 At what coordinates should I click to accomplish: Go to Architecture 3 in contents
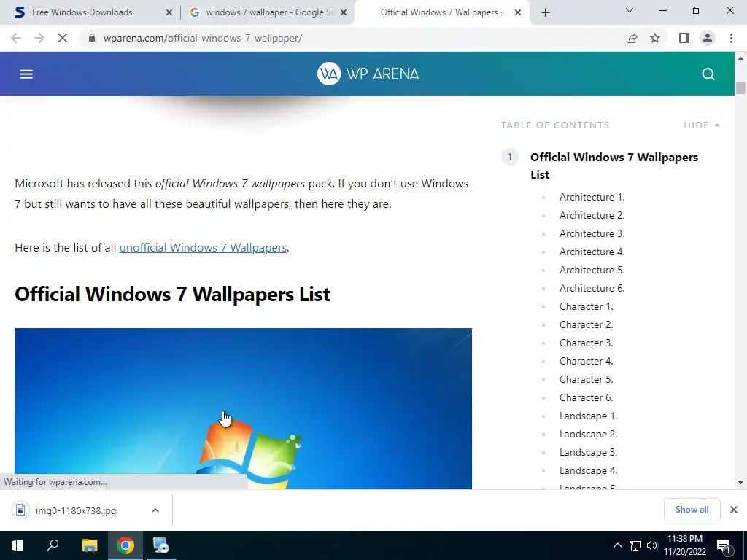(x=592, y=233)
